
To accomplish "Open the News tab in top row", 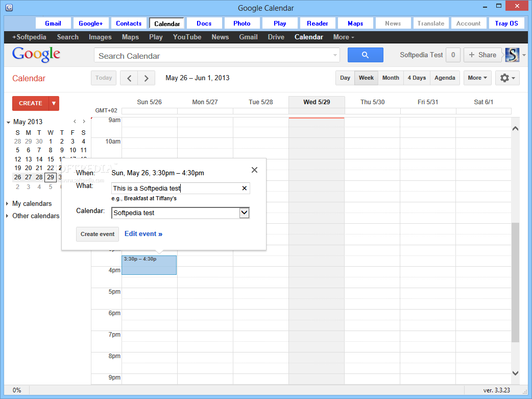I will coord(393,24).
